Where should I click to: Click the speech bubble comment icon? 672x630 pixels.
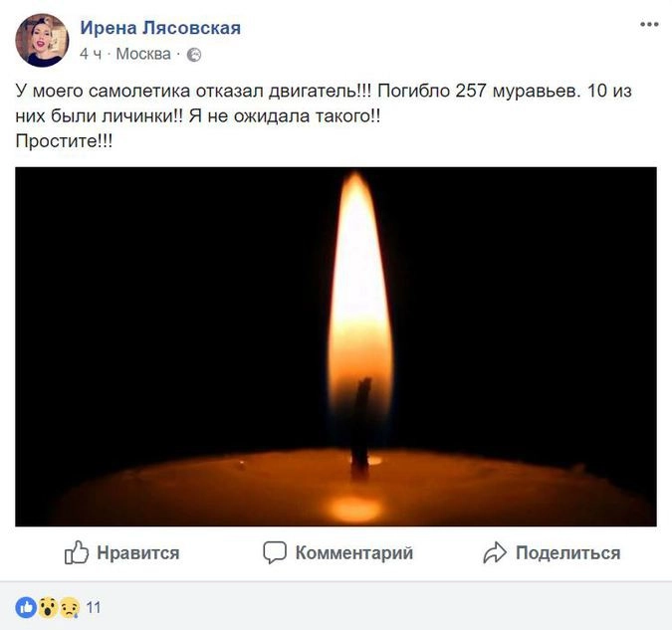click(x=275, y=552)
